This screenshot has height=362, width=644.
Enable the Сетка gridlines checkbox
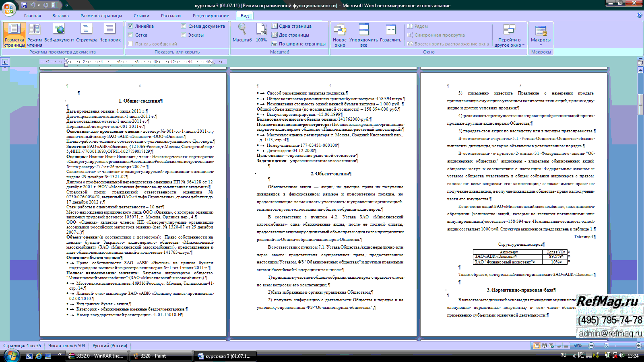point(130,35)
